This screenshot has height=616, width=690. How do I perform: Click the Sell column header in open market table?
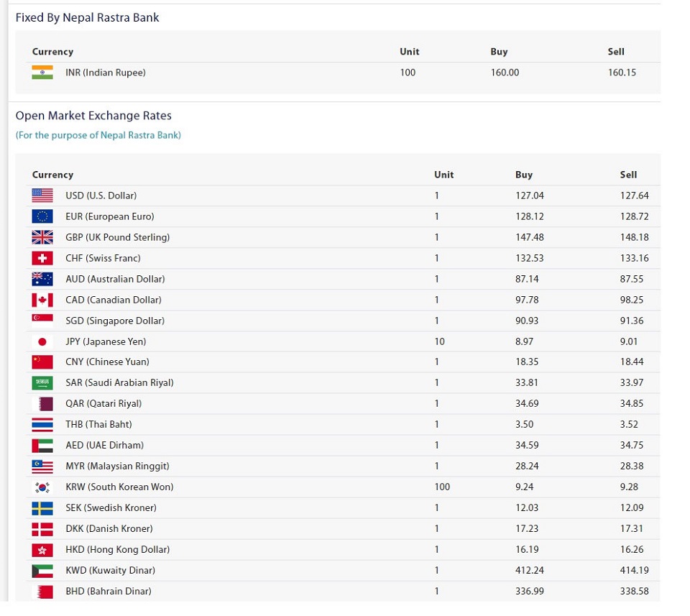628,175
